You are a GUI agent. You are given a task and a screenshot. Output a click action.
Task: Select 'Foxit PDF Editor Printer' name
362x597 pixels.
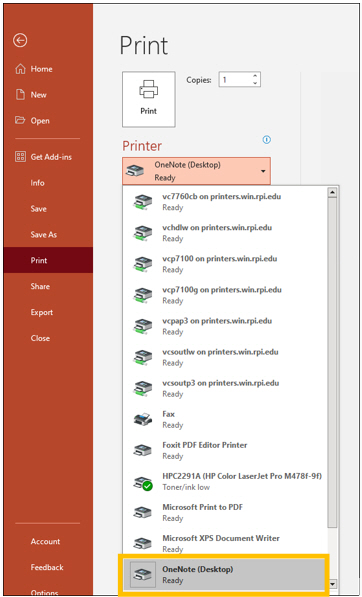205,445
